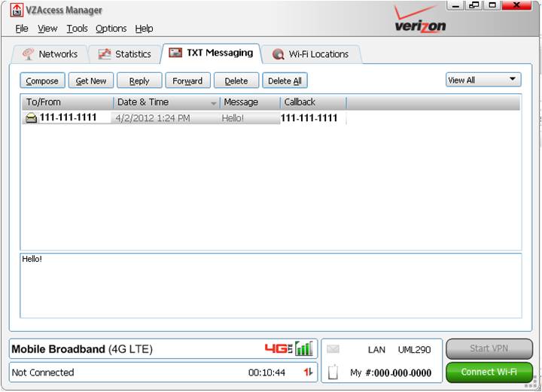Open the Tools menu
Viewport: 542px width, 392px height.
point(77,29)
